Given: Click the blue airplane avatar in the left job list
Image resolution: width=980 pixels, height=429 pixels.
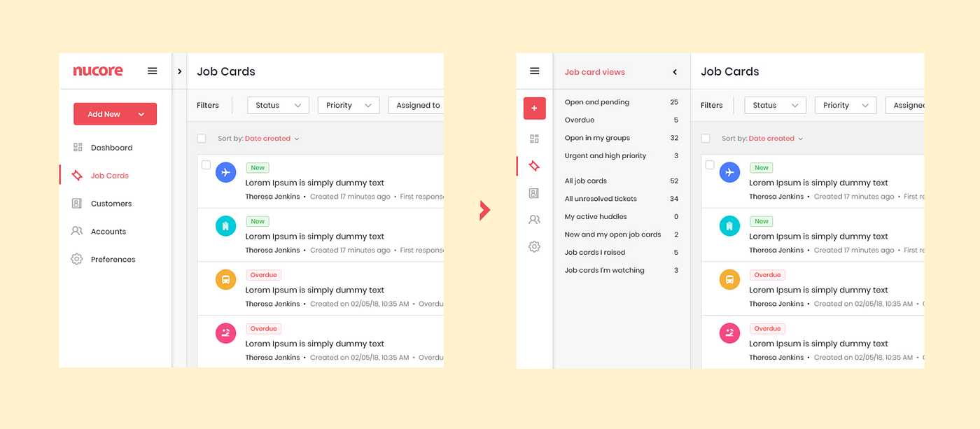Looking at the screenshot, I should click(x=225, y=172).
